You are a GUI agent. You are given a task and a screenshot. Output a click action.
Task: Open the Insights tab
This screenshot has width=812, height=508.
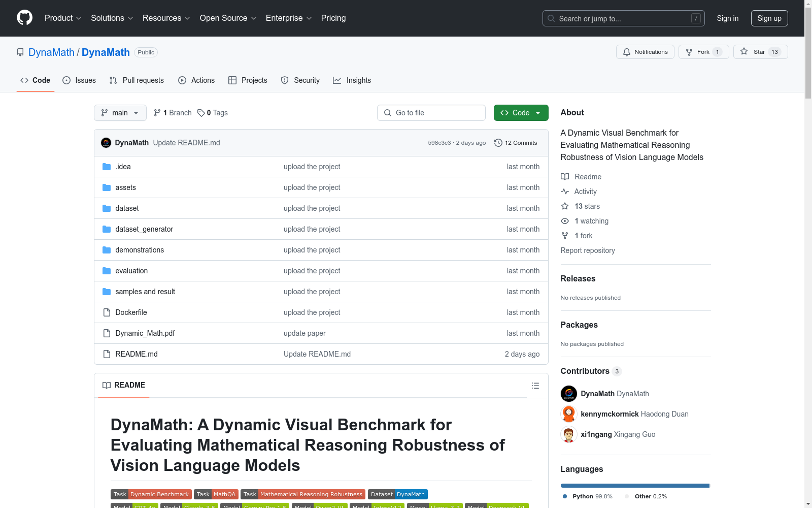(352, 80)
